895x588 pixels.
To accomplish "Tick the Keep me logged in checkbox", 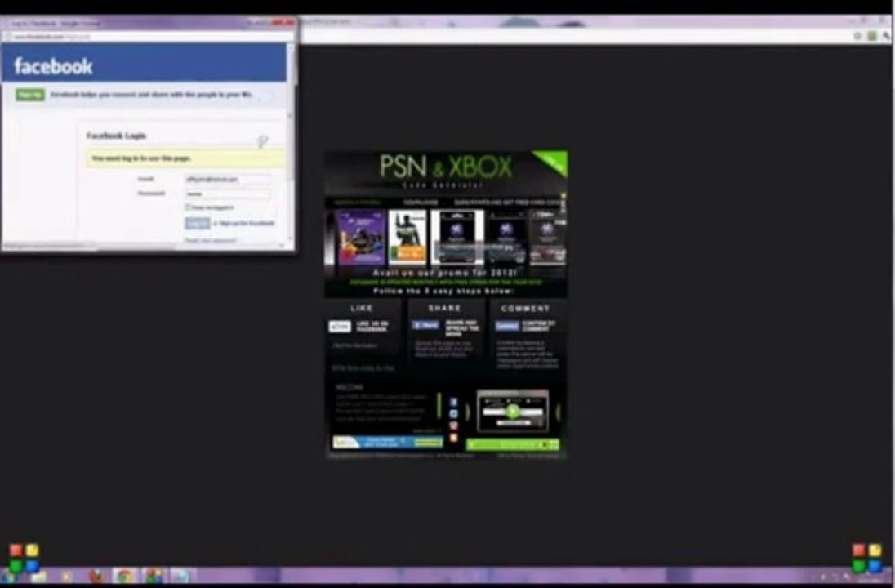I will click(x=188, y=207).
